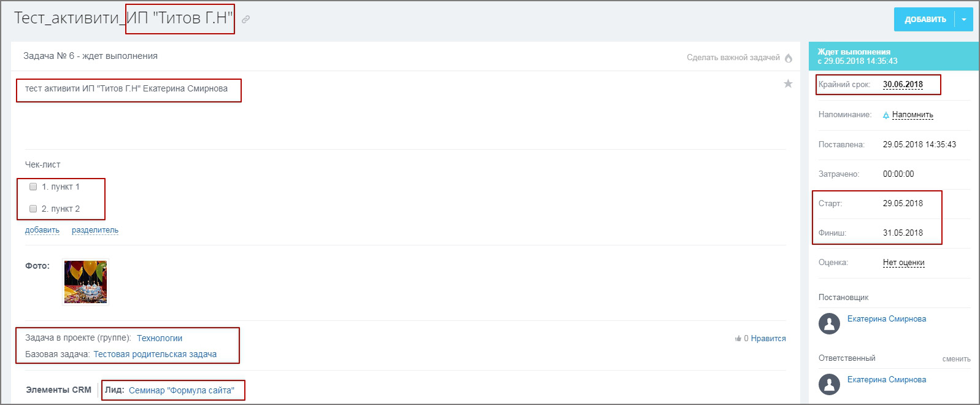Click the thumbs-up like icon

tap(738, 338)
